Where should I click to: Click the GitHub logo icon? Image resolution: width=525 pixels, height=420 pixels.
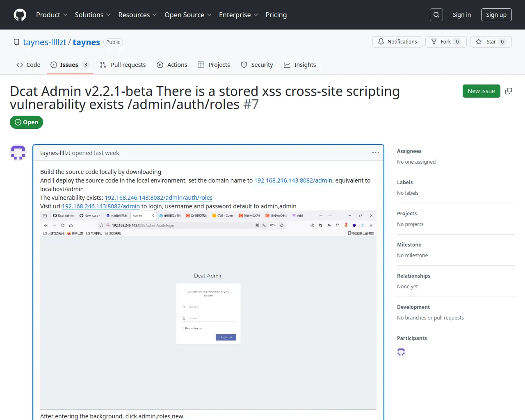pos(20,15)
